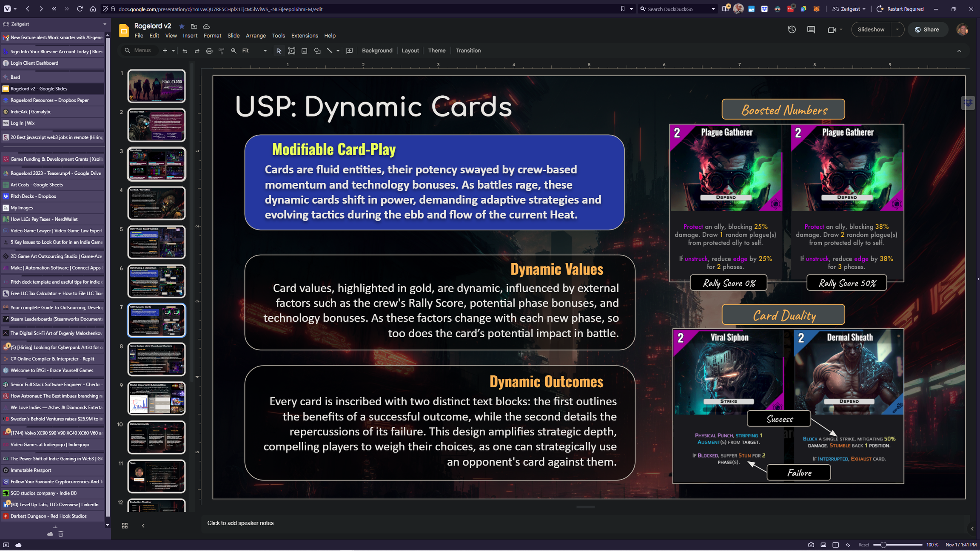Click the Transition button
980x551 pixels.
pyautogui.click(x=468, y=51)
